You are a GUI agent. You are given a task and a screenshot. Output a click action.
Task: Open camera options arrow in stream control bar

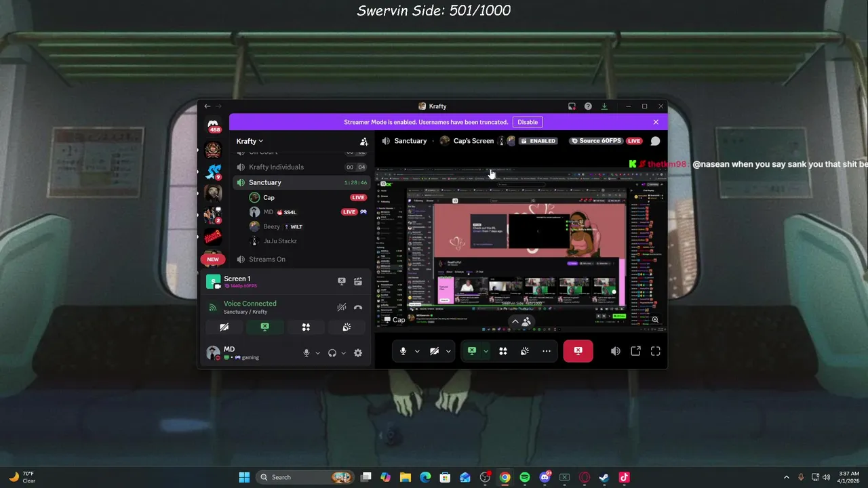tap(448, 351)
